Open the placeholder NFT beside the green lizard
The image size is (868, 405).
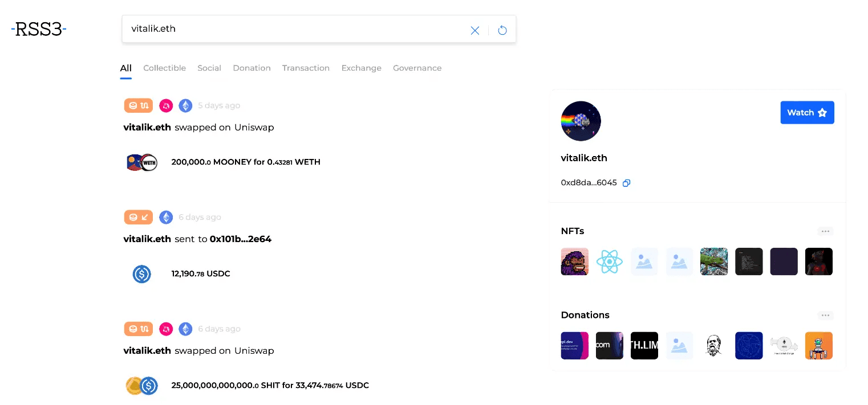(679, 261)
